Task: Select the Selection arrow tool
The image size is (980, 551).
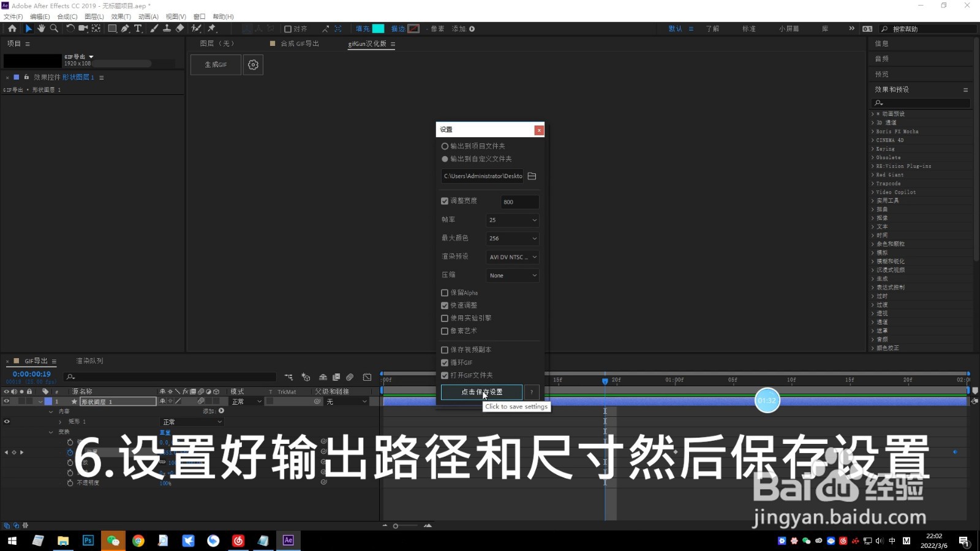Action: pos(28,28)
